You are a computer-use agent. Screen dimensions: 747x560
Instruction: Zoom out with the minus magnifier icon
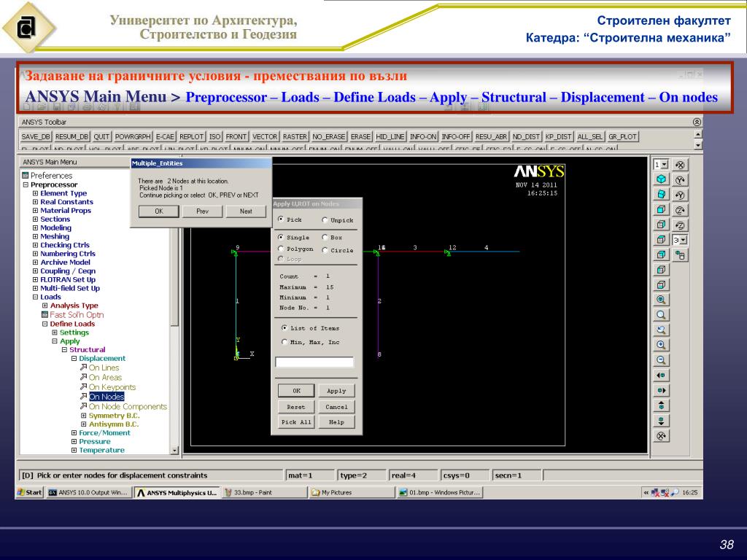tap(661, 360)
